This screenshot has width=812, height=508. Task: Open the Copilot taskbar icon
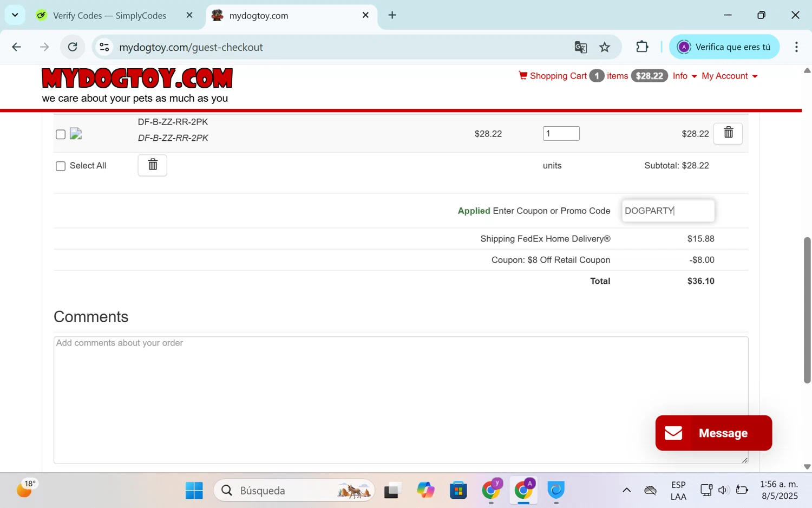[x=425, y=490]
